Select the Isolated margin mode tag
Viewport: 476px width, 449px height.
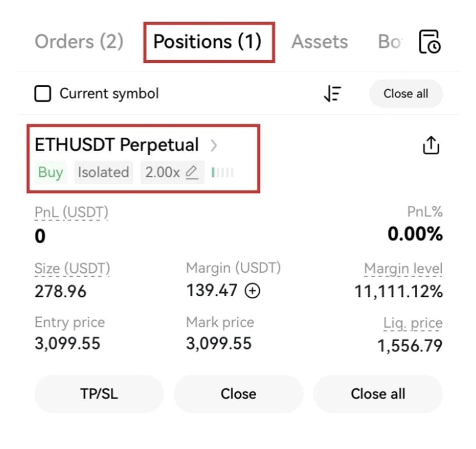pos(103,173)
